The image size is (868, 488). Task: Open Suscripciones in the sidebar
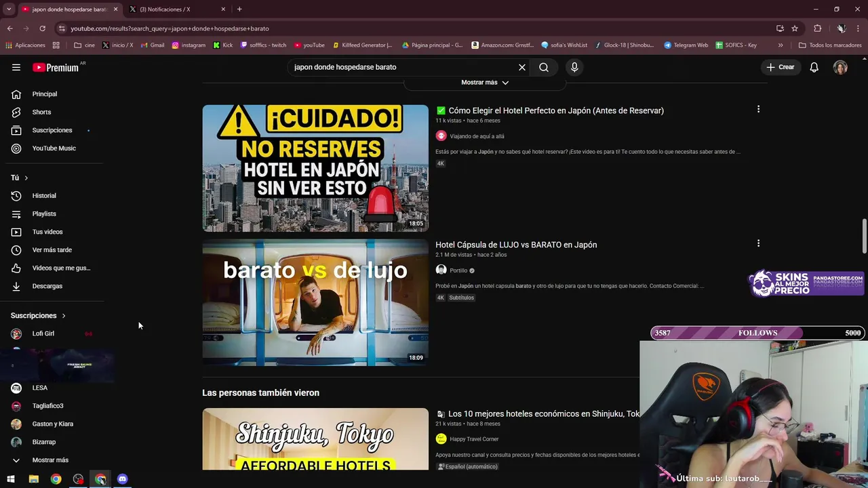pyautogui.click(x=52, y=130)
